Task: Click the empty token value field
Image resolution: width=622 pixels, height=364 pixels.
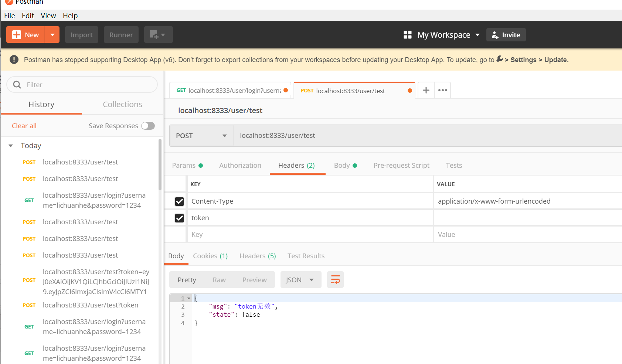Action: [x=528, y=218]
